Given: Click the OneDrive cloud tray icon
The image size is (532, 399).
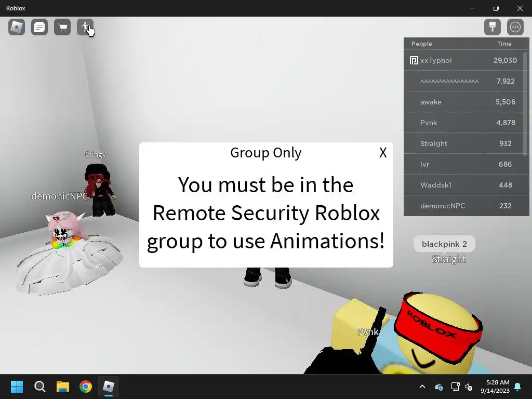Looking at the screenshot, I should coord(439,387).
